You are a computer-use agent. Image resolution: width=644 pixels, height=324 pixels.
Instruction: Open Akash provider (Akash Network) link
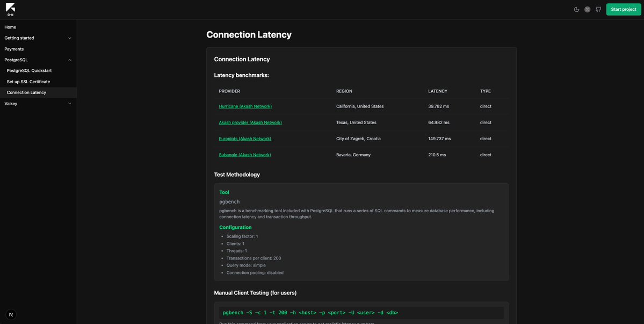click(250, 123)
